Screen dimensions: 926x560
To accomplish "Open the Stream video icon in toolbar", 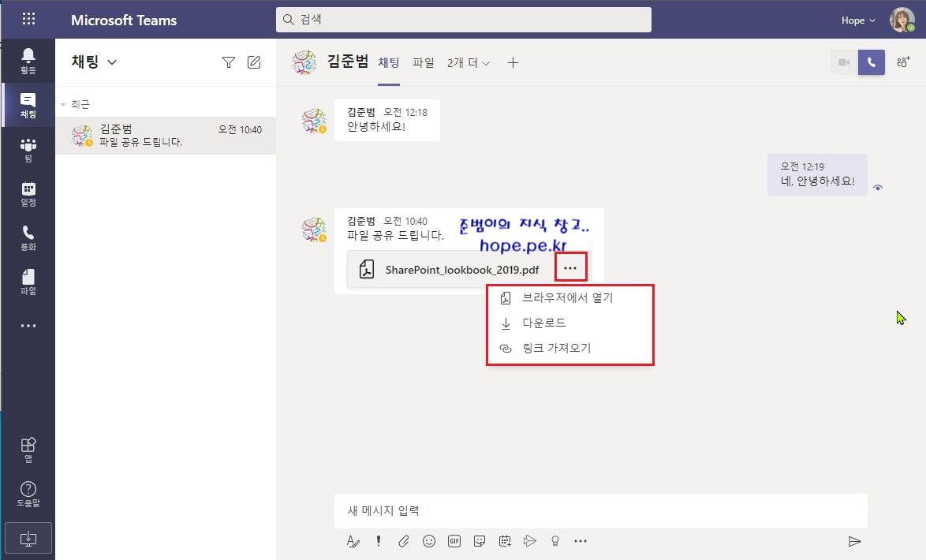I will coord(530,541).
